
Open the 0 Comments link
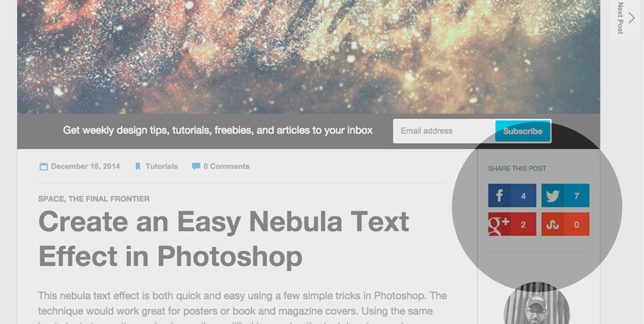(226, 167)
